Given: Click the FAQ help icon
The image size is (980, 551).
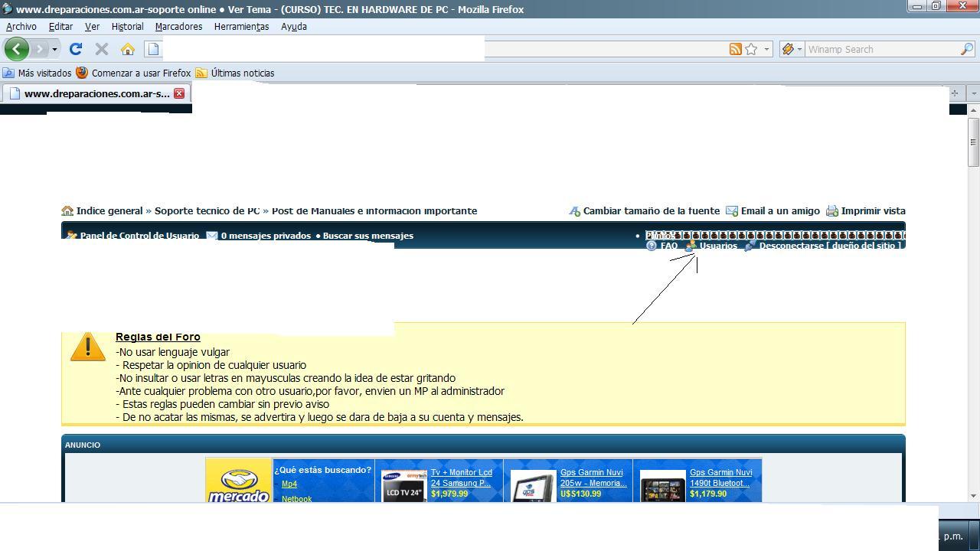Looking at the screenshot, I should [652, 246].
